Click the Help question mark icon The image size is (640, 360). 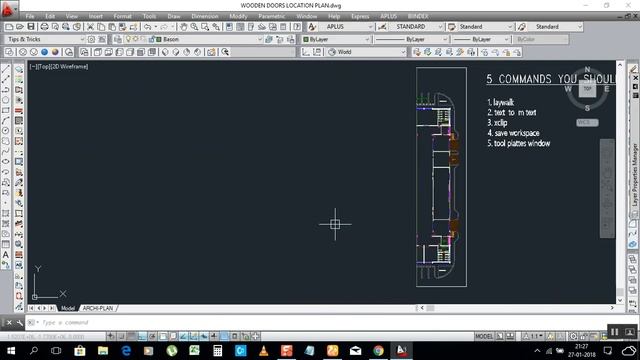(x=297, y=27)
